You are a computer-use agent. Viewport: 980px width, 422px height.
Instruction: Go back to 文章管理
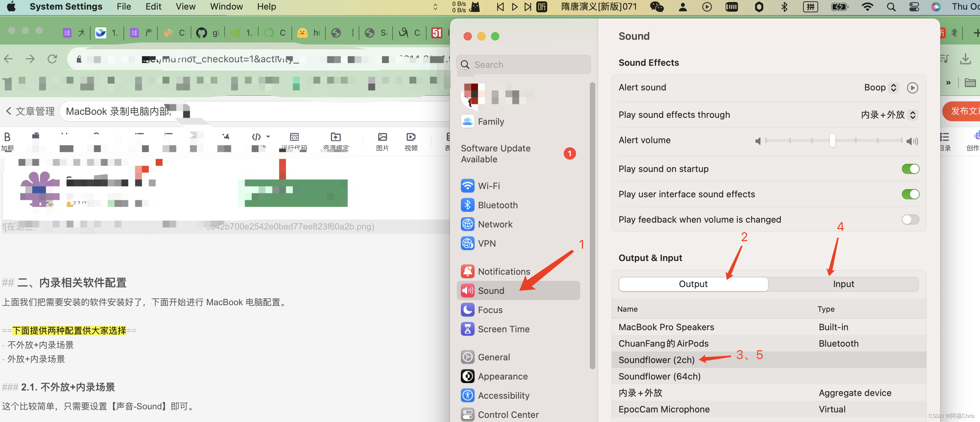click(x=31, y=111)
